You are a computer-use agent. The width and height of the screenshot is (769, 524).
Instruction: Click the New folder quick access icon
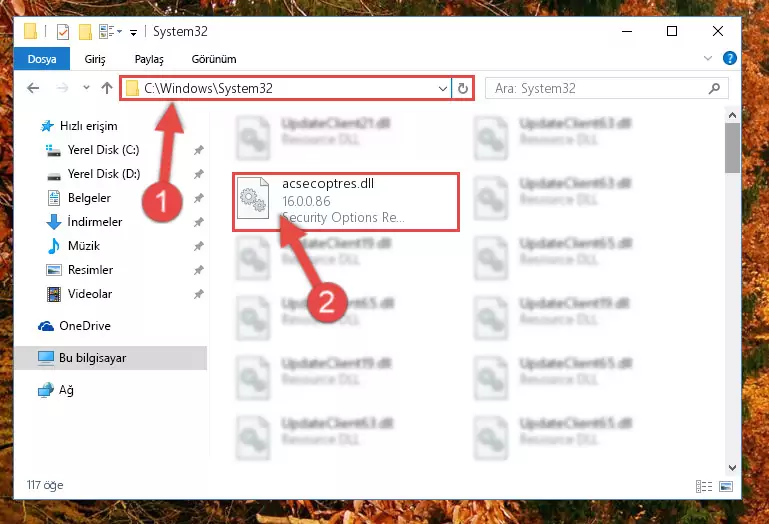85,32
